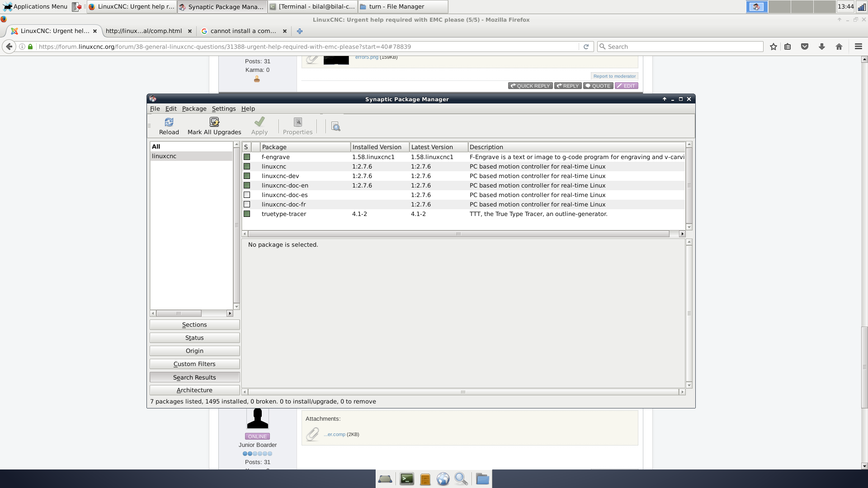Screen dimensions: 868x488
Task: Click the Pocket icon in Firefox toolbar
Action: (805, 47)
